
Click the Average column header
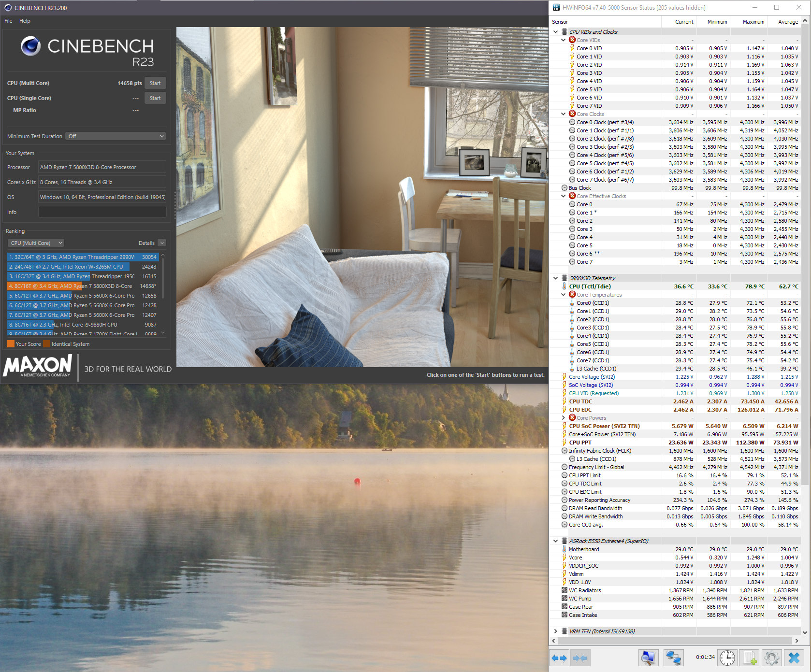tap(784, 22)
